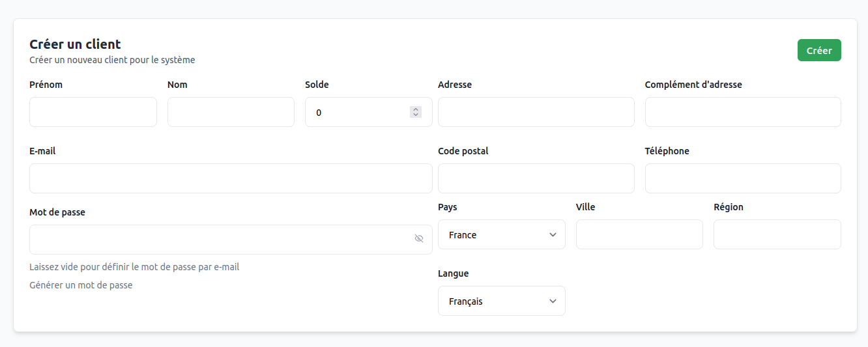Select the Région input field

click(777, 234)
